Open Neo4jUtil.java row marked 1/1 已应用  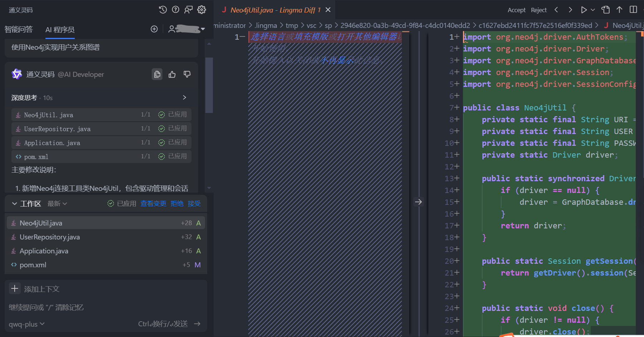(x=101, y=115)
